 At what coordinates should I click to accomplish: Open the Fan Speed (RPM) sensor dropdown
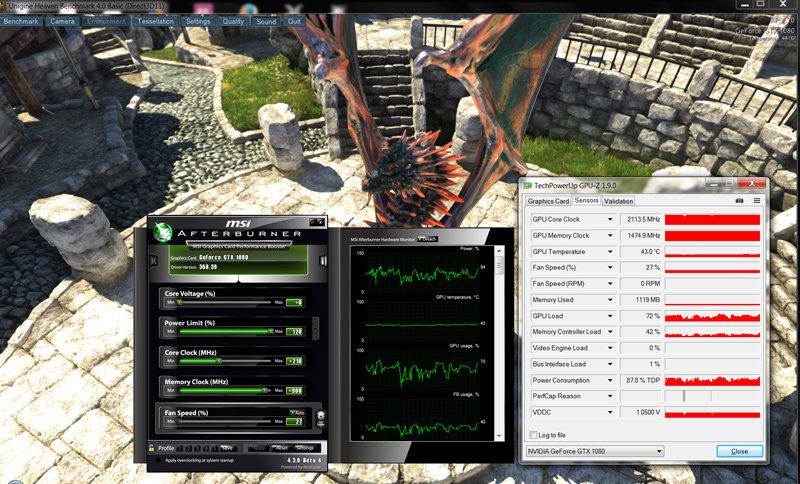coord(610,284)
